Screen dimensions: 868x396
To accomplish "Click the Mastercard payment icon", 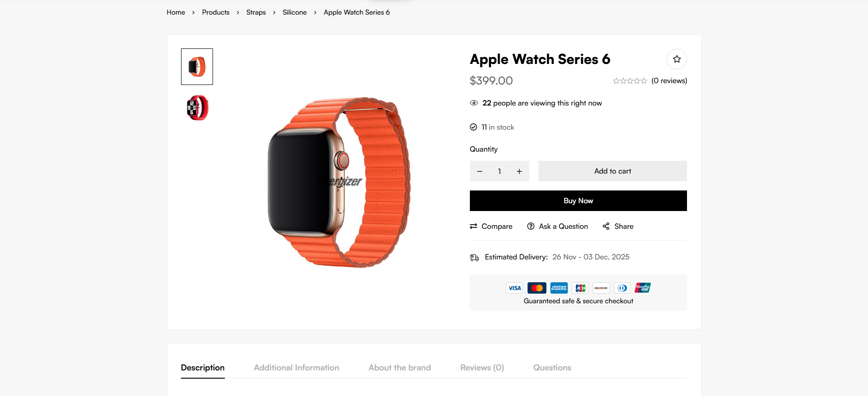I will (x=537, y=288).
